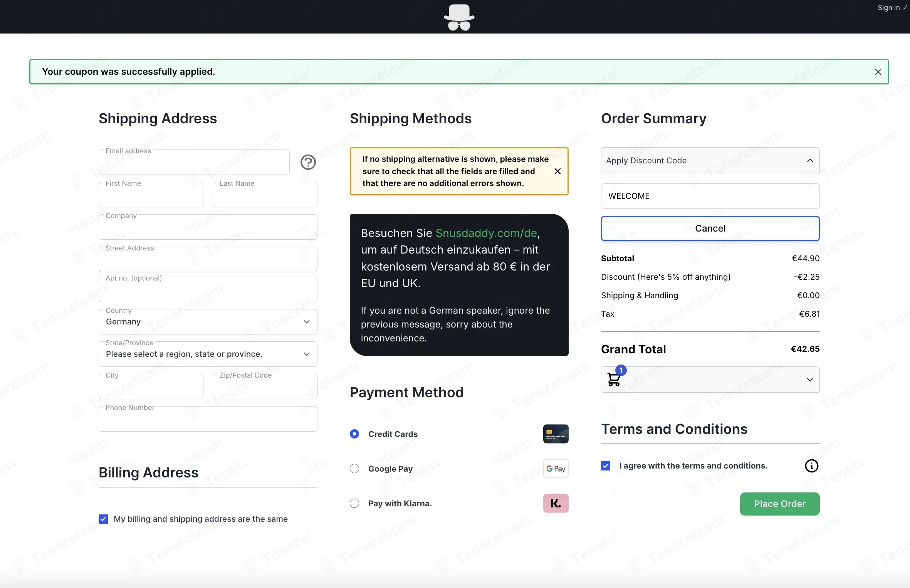This screenshot has height=588, width=910.
Task: Click the credit card icon
Action: (556, 434)
